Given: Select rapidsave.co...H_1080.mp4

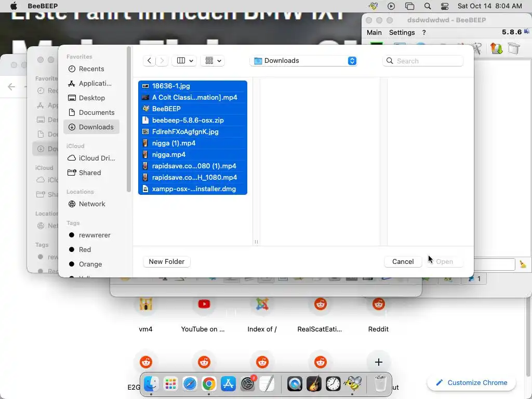Looking at the screenshot, I should (x=193, y=178).
